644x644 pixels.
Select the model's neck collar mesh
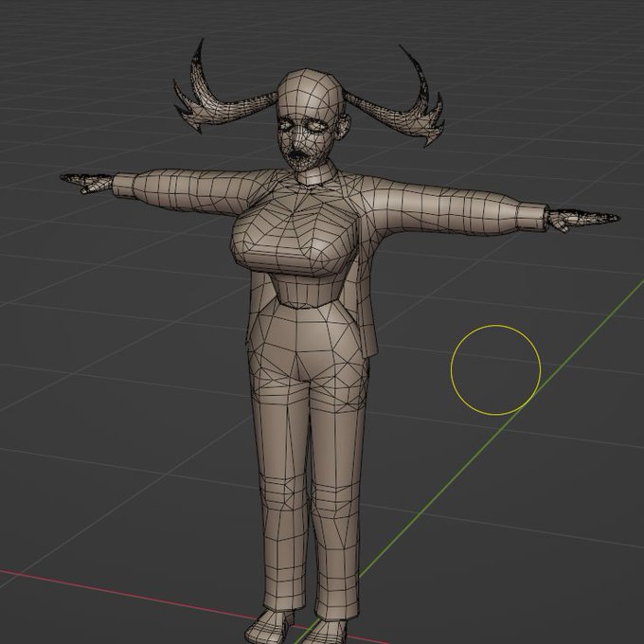point(315,174)
